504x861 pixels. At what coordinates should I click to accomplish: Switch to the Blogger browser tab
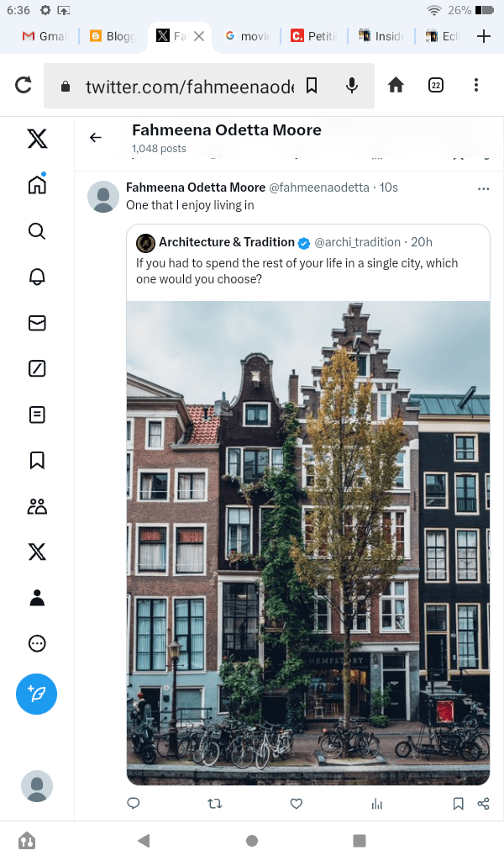[x=112, y=36]
